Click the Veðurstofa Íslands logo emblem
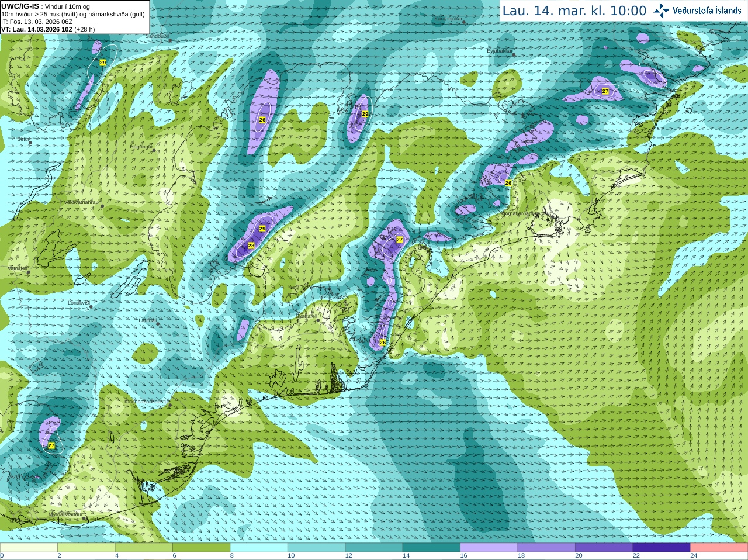This screenshot has width=748, height=560. [x=662, y=11]
